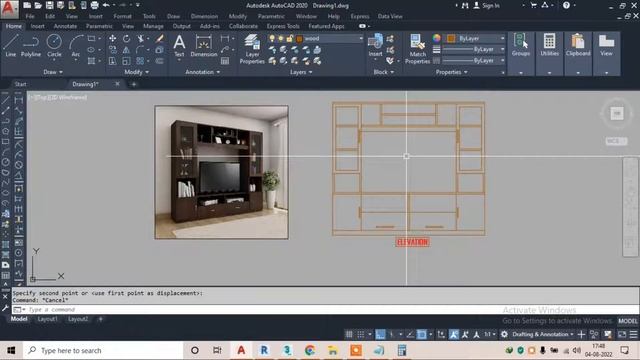The image size is (640, 360).
Task: Click Match Properties tool
Action: 418,49
